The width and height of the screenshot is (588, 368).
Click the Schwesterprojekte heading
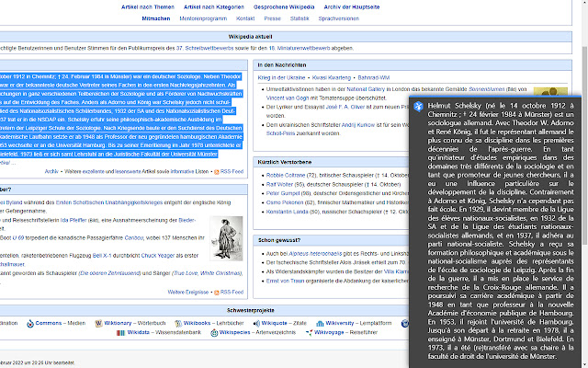click(x=251, y=311)
